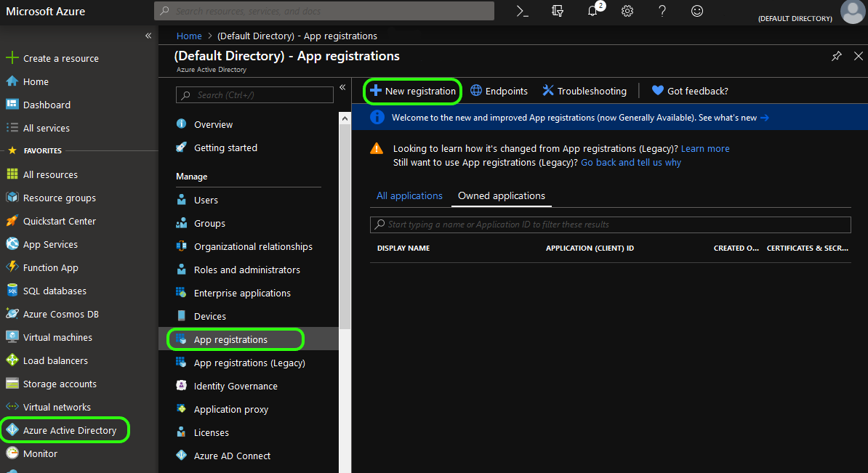868x473 pixels.
Task: Open Virtual machines
Action: (x=49, y=337)
